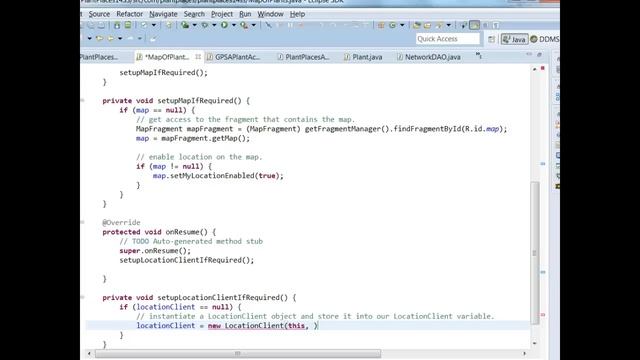The width and height of the screenshot is (640, 360).
Task: Click inside the Quick Access field
Action: [x=448, y=39]
